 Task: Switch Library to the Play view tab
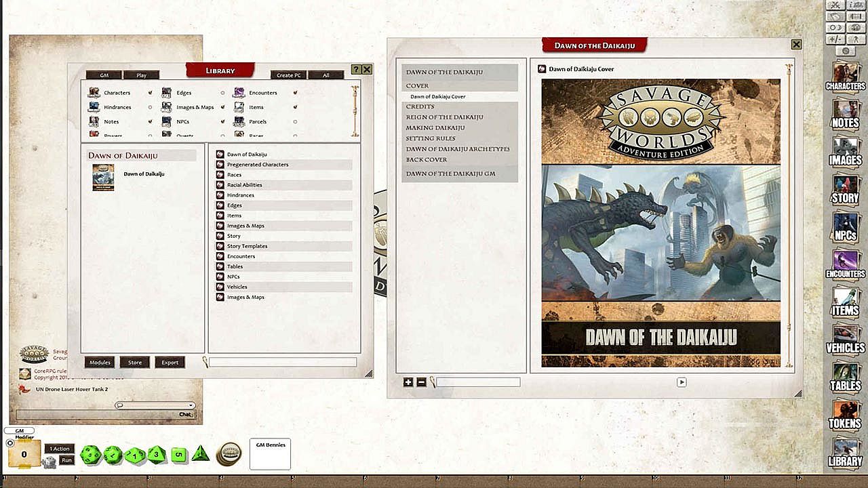(x=141, y=75)
